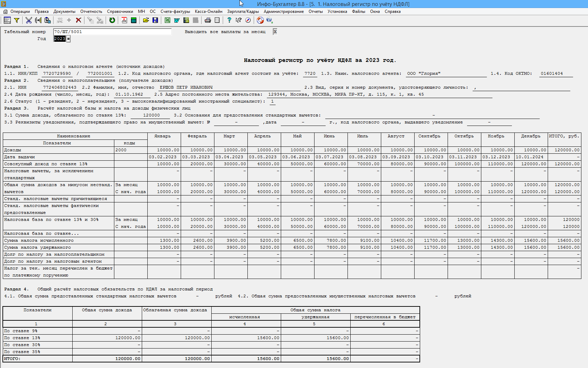The image size is (588, 368).
Task: Open the Зарплата/Кадры menu
Action: (243, 11)
